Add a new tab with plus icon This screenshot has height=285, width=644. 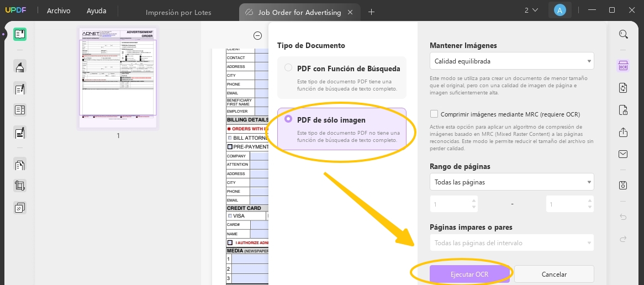tap(371, 12)
